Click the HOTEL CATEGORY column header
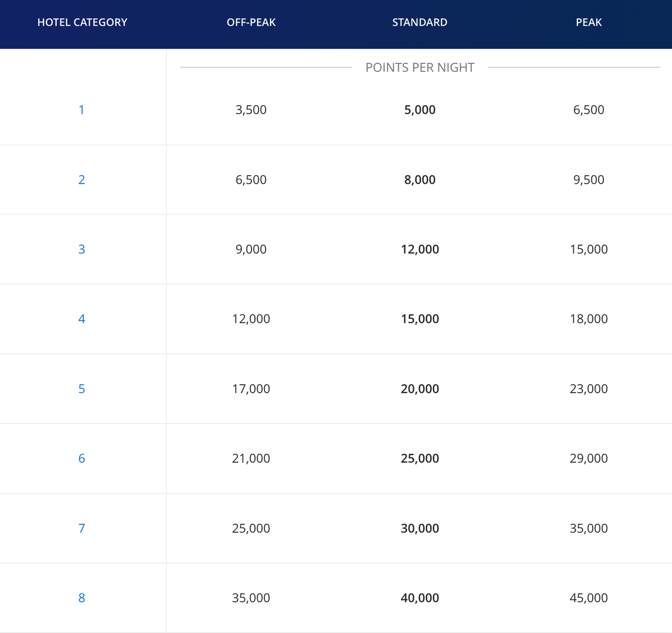 point(82,22)
